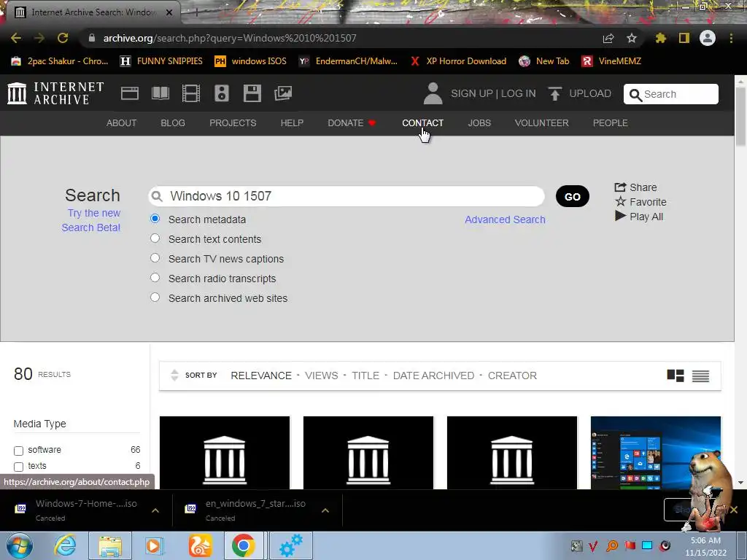This screenshot has width=747, height=560.
Task: Open the Windows 10 desktop screenshot thumbnail
Action: pos(656,452)
